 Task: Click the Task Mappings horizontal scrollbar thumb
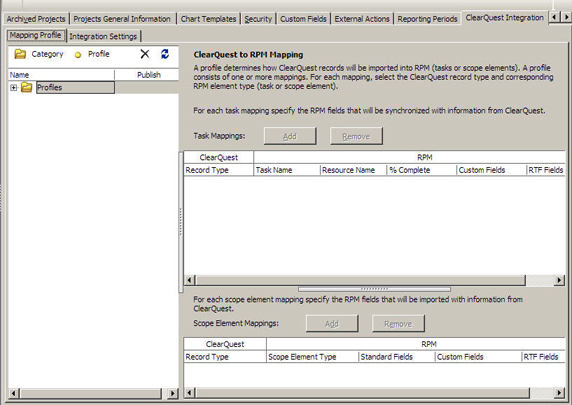coord(360,280)
